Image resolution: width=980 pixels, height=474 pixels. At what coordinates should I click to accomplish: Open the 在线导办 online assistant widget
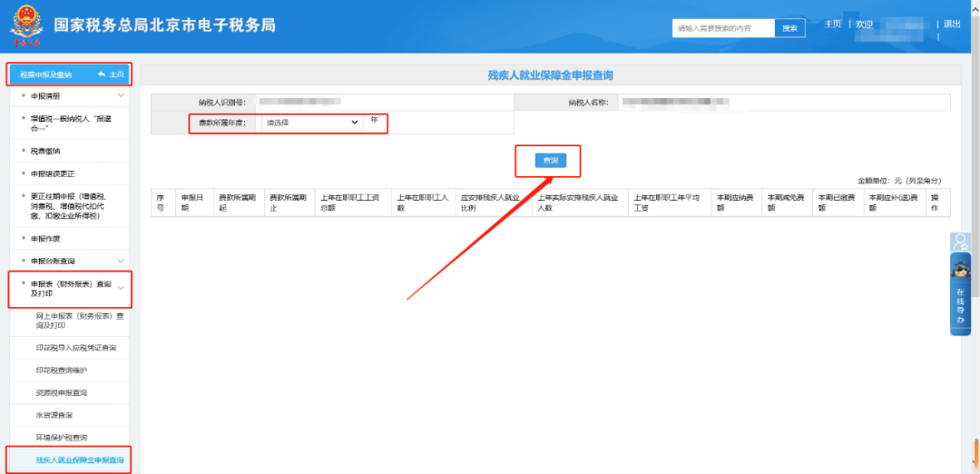960,294
